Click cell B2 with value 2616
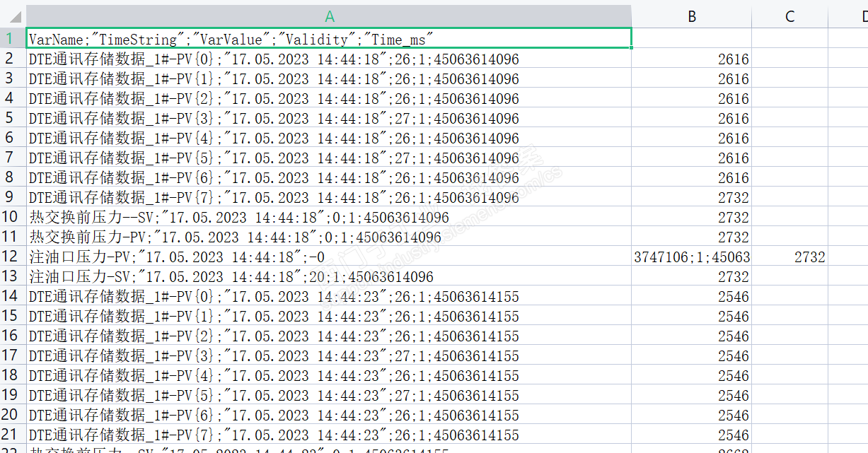The height and width of the screenshot is (453, 868). 692,59
